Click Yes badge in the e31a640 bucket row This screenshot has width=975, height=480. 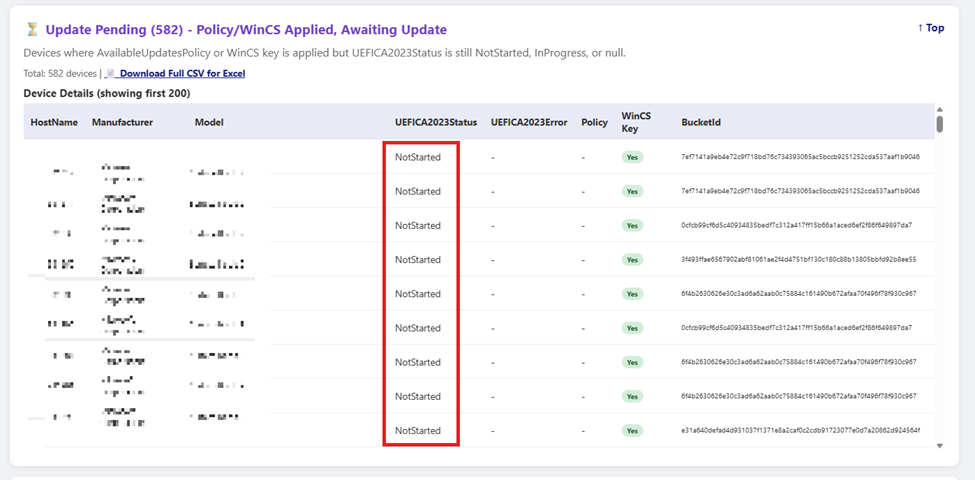pos(631,431)
